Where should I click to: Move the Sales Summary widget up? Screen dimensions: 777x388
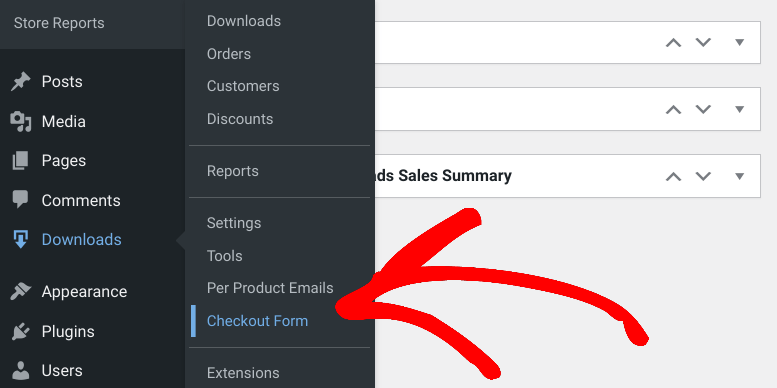point(673,176)
